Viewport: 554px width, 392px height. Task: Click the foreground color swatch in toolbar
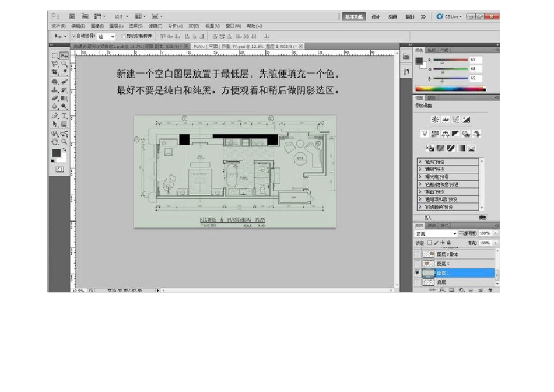[56, 153]
